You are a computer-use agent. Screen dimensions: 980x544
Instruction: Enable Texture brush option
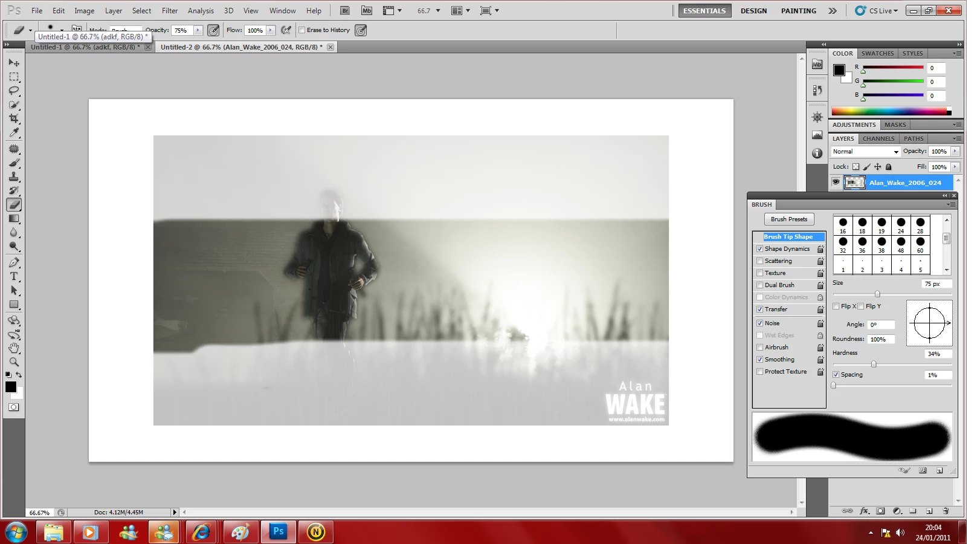click(760, 273)
